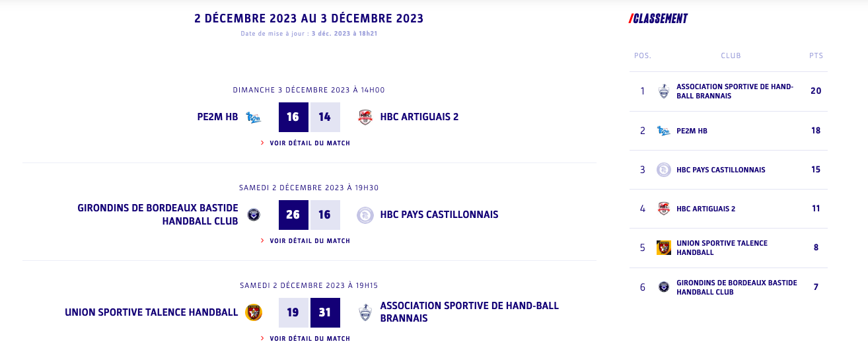Open match details for Girondins vs Castillonnais

click(309, 240)
